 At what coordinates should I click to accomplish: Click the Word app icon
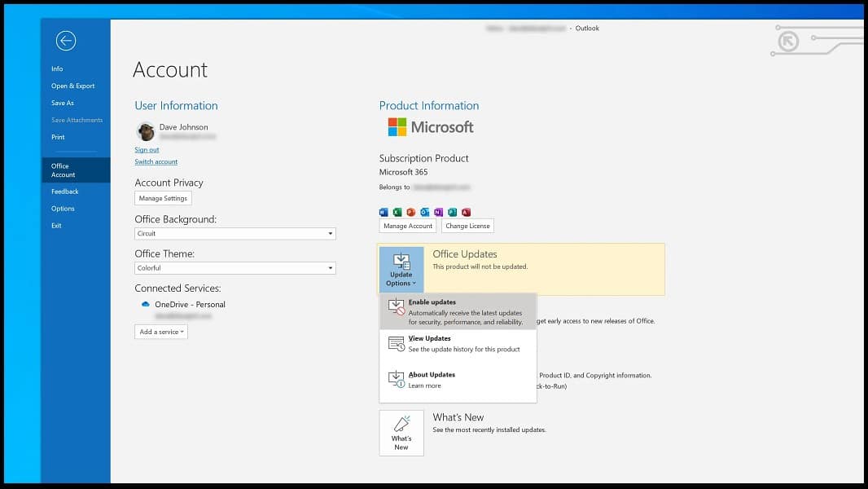coord(384,212)
